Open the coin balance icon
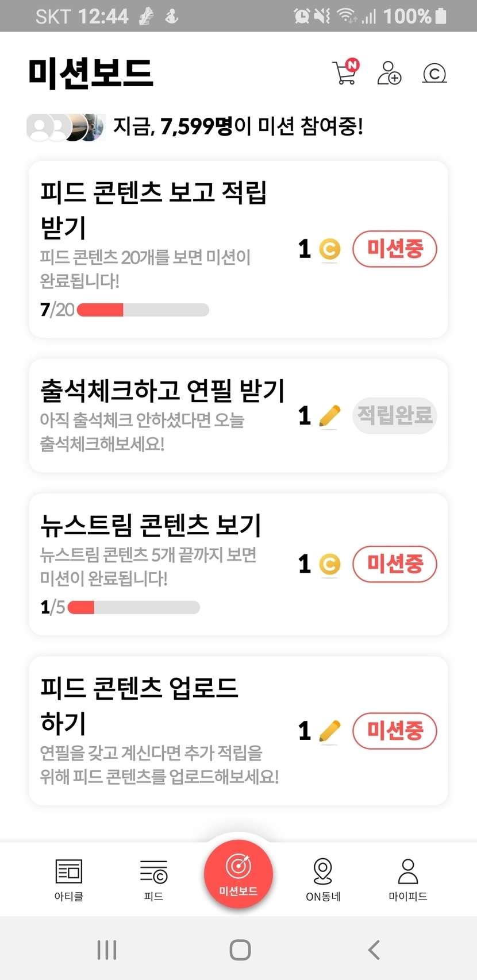 (x=434, y=73)
